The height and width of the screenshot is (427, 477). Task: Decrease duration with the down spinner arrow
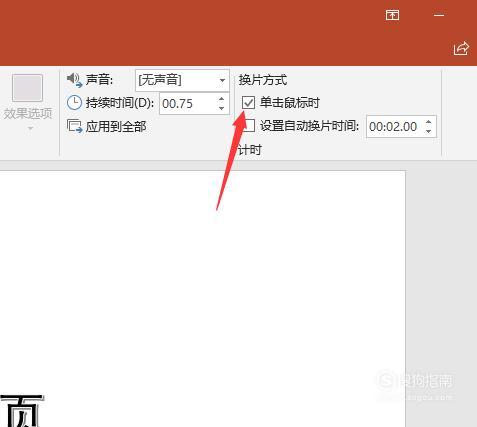pyautogui.click(x=221, y=108)
